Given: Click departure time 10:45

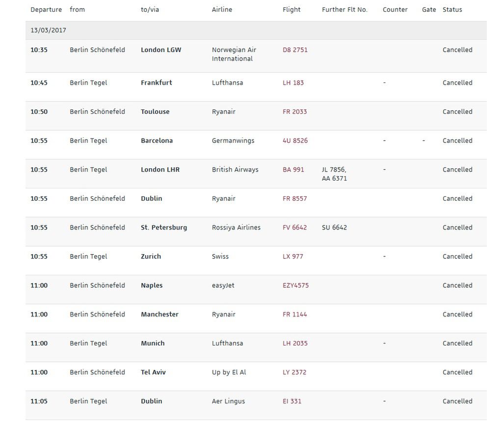Looking at the screenshot, I should [39, 82].
